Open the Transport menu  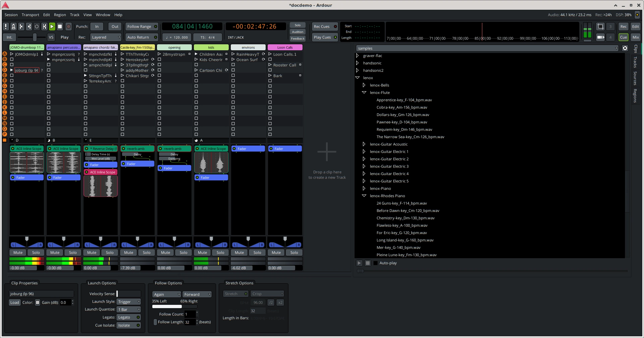[30, 15]
